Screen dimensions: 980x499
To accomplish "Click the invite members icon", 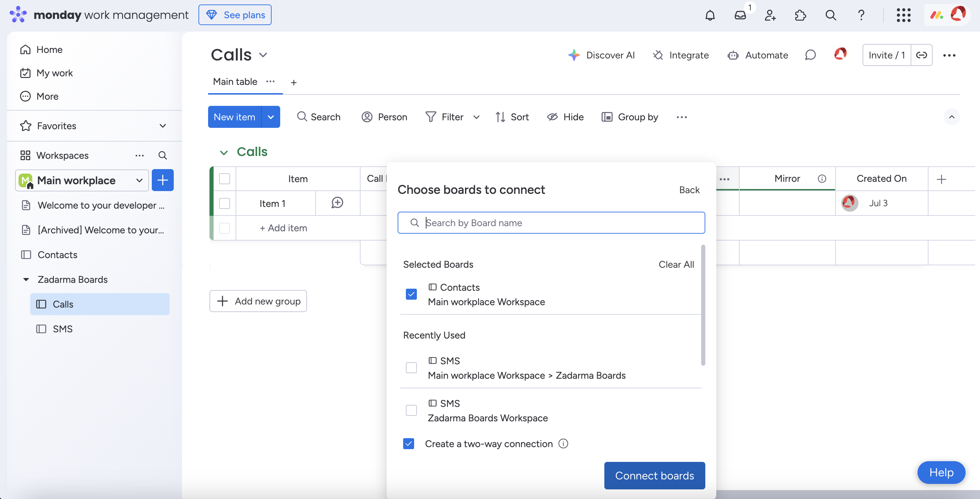I will (x=770, y=15).
